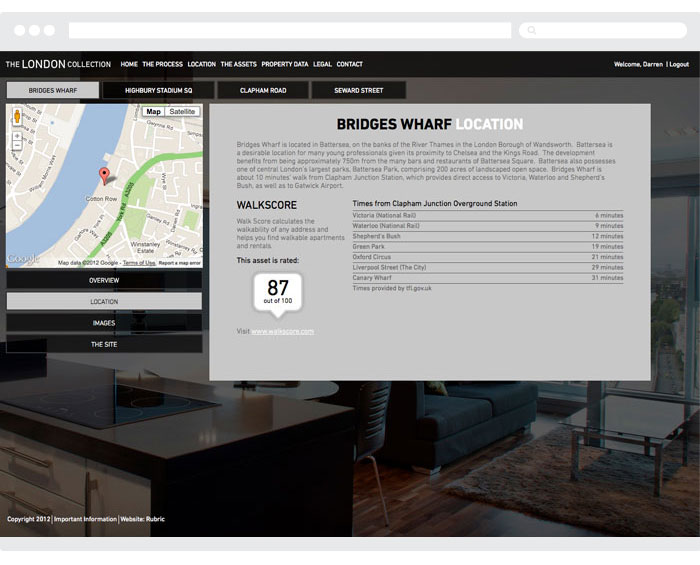Click the 'Welcome, Darren' text

click(638, 64)
